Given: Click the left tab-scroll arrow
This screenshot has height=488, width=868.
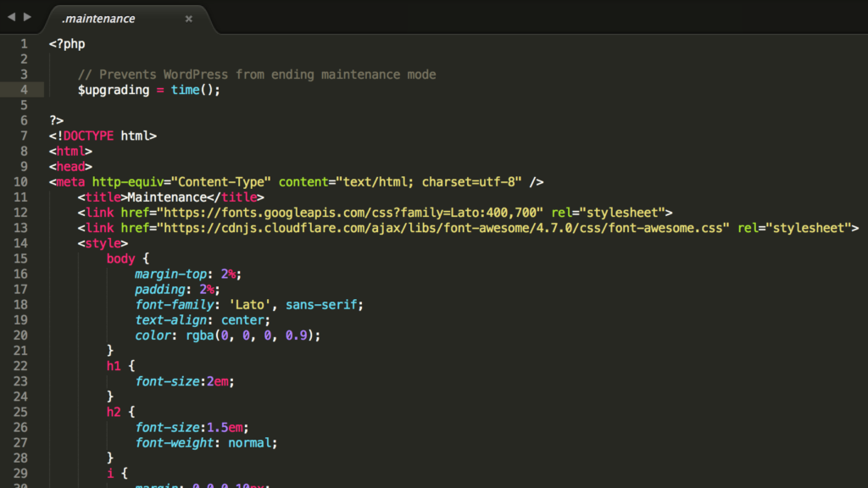Looking at the screenshot, I should tap(11, 17).
